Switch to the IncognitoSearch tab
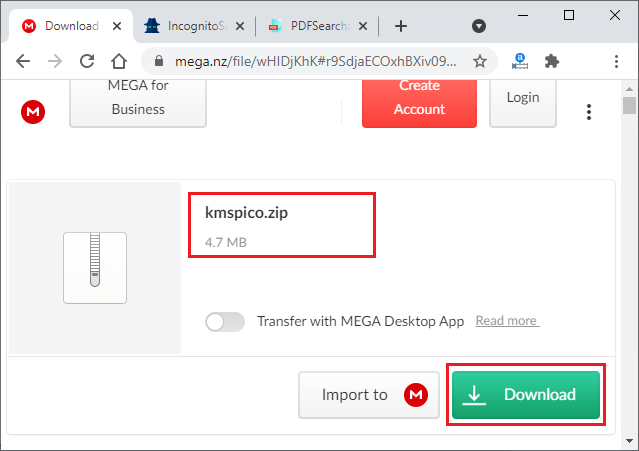639x451 pixels. (195, 26)
